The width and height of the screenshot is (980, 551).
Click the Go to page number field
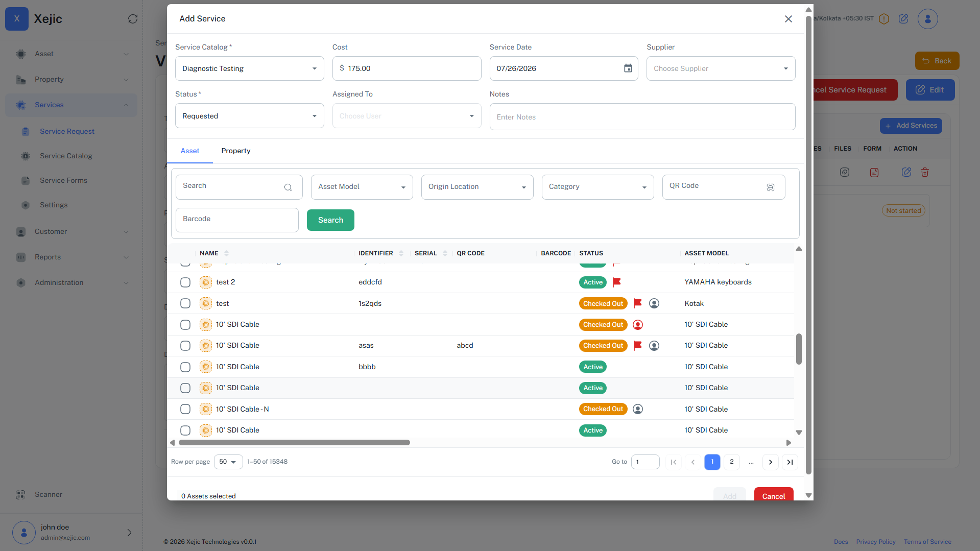point(646,462)
